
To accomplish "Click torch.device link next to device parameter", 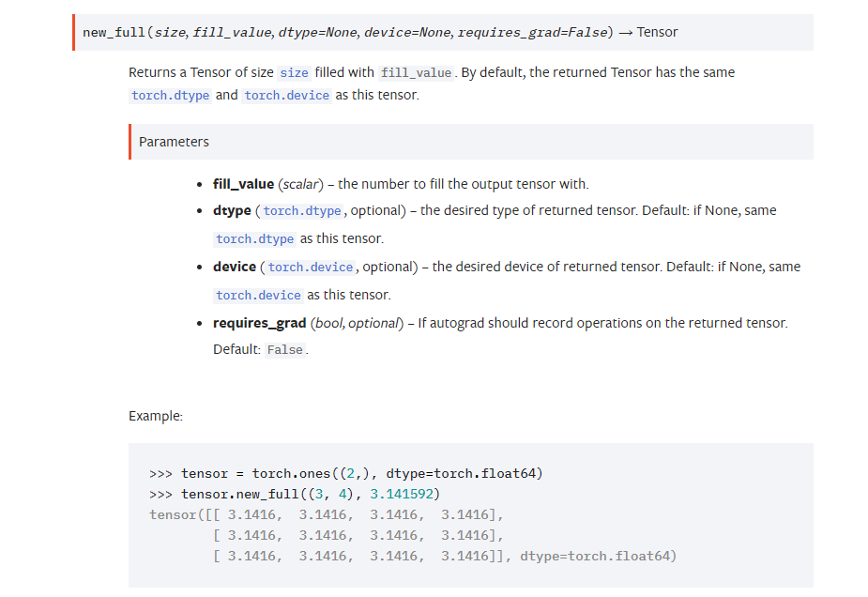I will point(311,268).
